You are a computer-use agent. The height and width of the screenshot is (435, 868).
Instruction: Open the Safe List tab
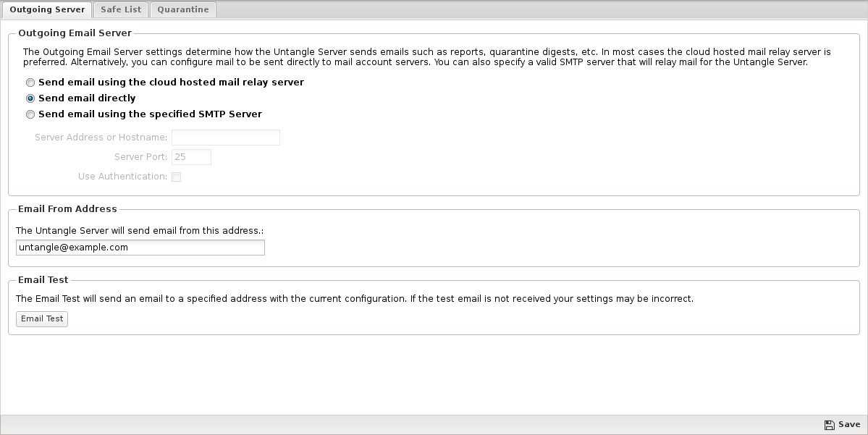pyautogui.click(x=121, y=9)
